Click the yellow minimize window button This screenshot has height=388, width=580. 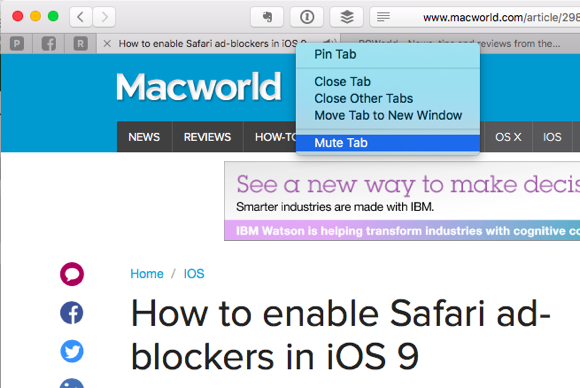point(36,16)
